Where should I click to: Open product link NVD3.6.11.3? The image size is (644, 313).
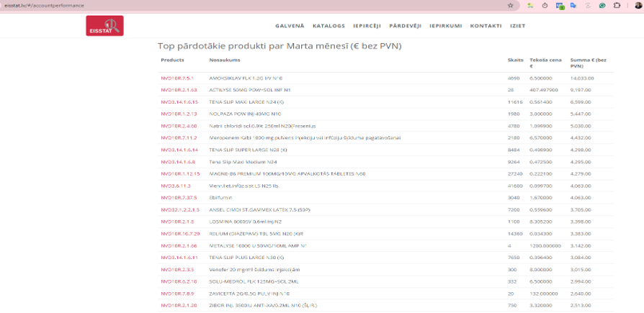coord(175,186)
